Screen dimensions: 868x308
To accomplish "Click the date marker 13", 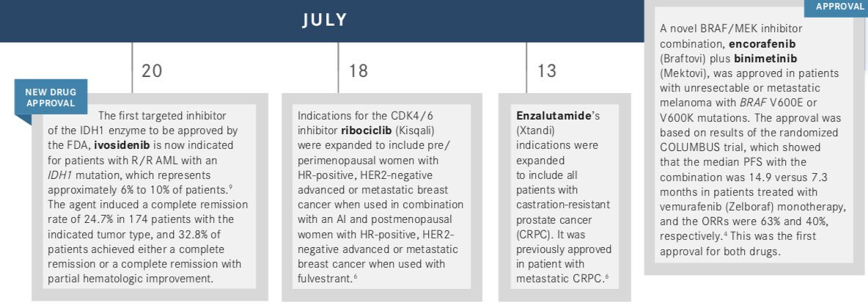I will click(x=546, y=71).
